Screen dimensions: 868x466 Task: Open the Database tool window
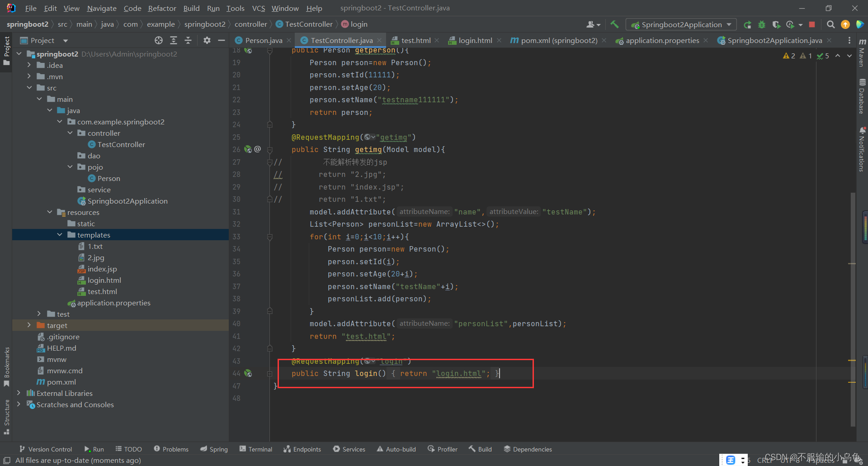tap(862, 96)
